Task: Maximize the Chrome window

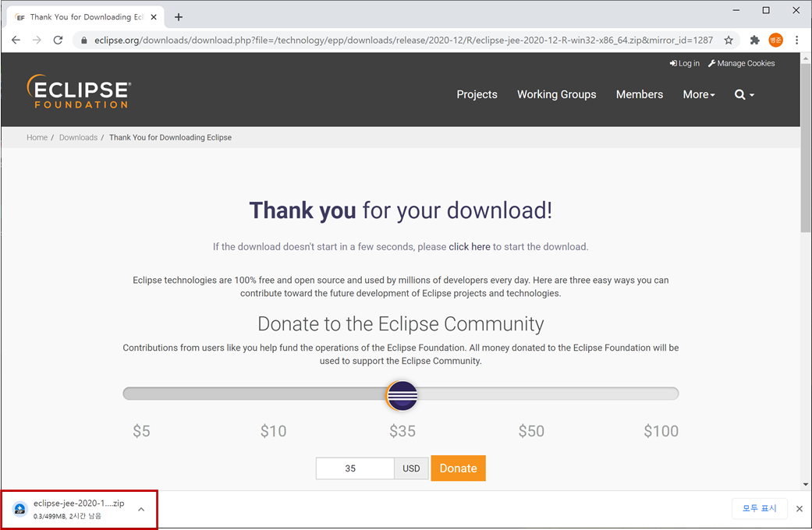Action: point(766,10)
